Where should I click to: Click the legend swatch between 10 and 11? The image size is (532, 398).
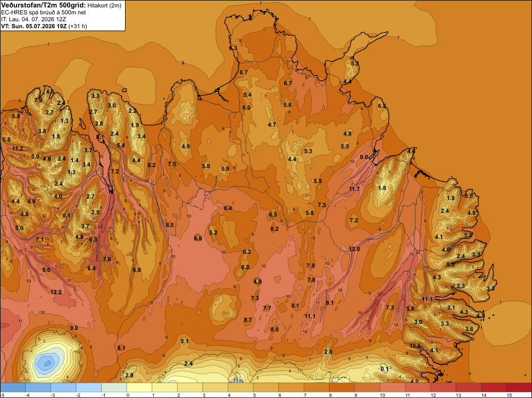pos(392,387)
